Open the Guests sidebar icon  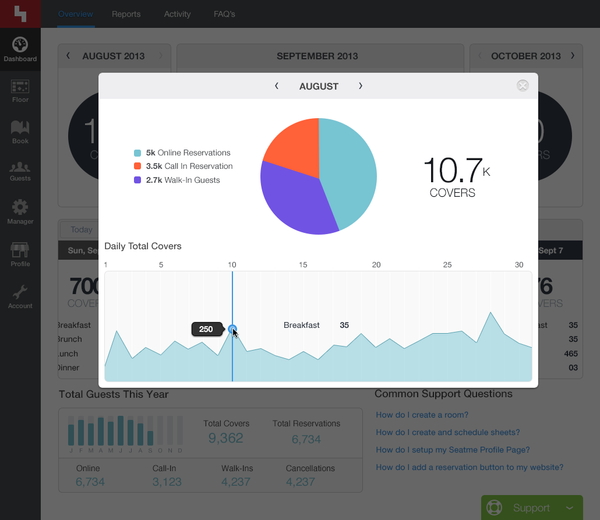20,171
